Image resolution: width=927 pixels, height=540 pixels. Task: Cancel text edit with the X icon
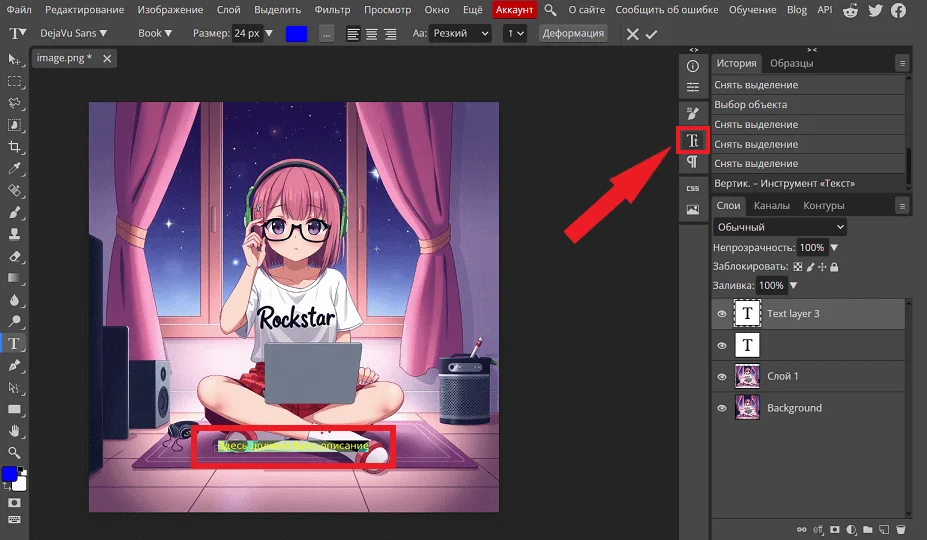[631, 33]
